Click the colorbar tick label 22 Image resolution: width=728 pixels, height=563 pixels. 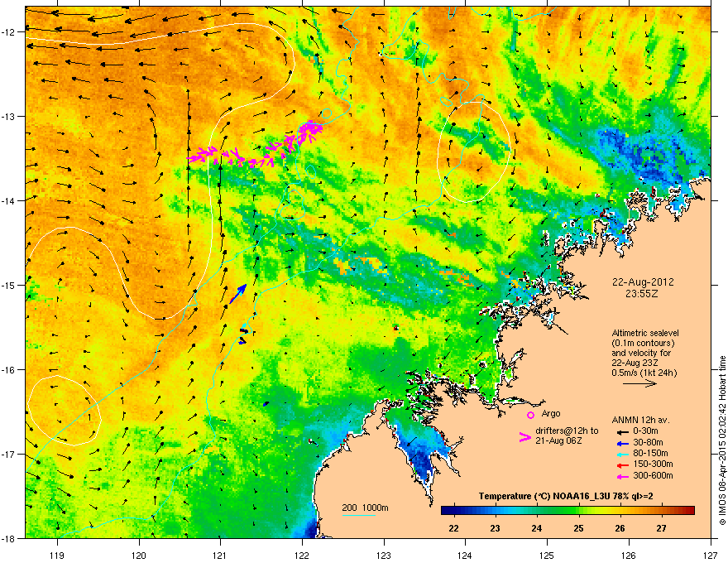pyautogui.click(x=453, y=528)
